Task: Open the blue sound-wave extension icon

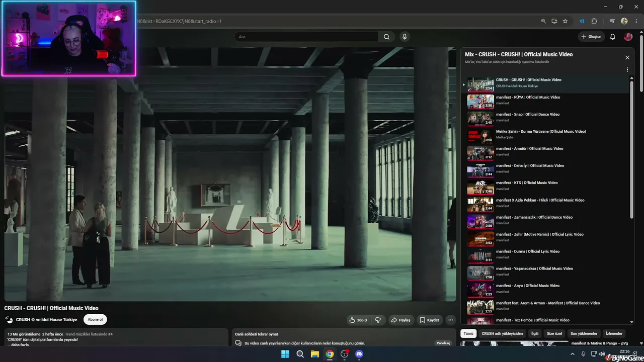Action: pos(582,21)
